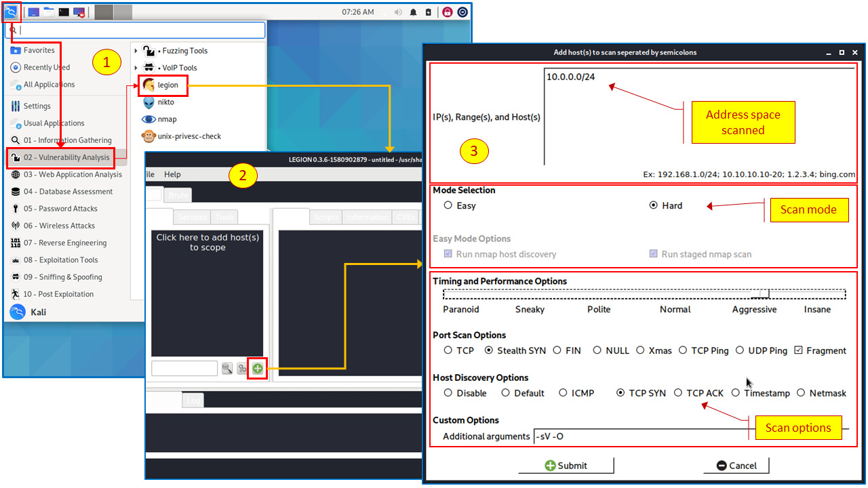Launch nikto from the tools list
Viewport: 868px width, 488px height.
pos(158,102)
